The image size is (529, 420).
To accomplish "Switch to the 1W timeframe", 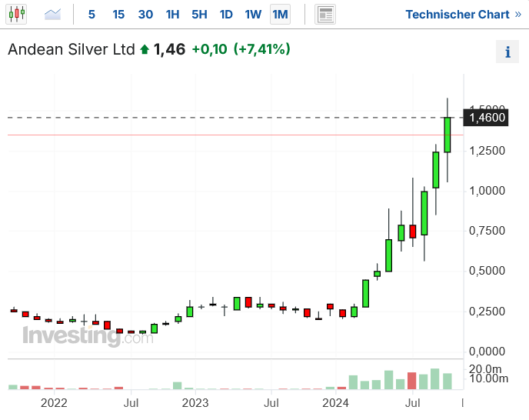I will pos(253,14).
